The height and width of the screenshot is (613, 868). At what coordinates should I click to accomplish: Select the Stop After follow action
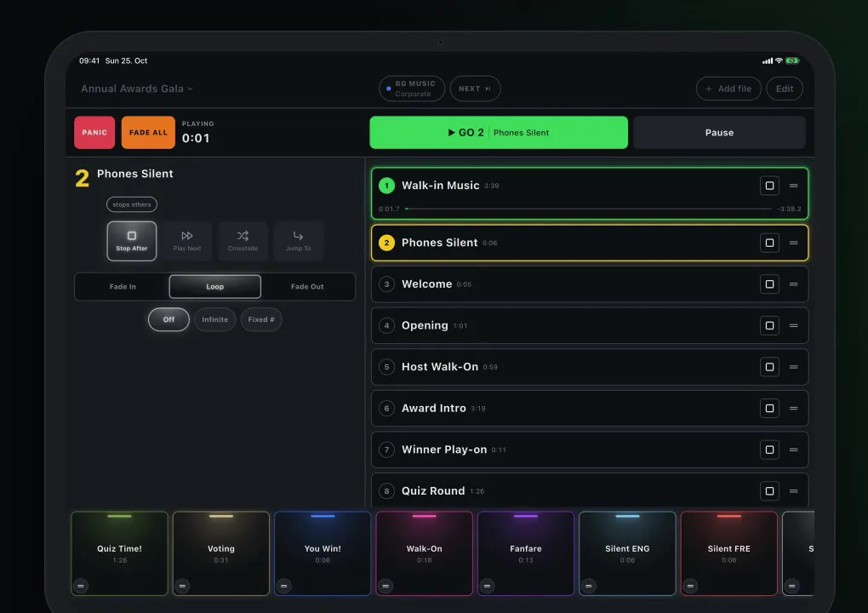point(132,241)
